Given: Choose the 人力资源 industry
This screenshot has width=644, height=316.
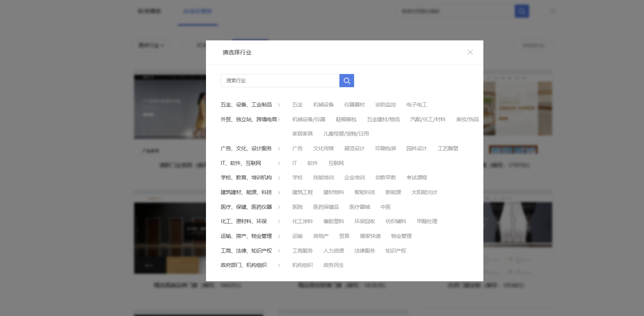Looking at the screenshot, I should pos(334,251).
